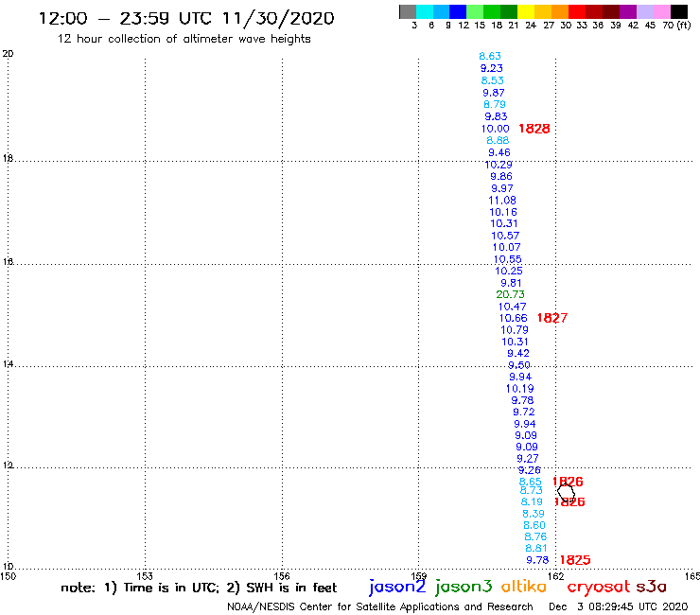Select the 10.55 value on the 16 line
Image resolution: width=700 pixels, height=615 pixels.
coord(508,259)
